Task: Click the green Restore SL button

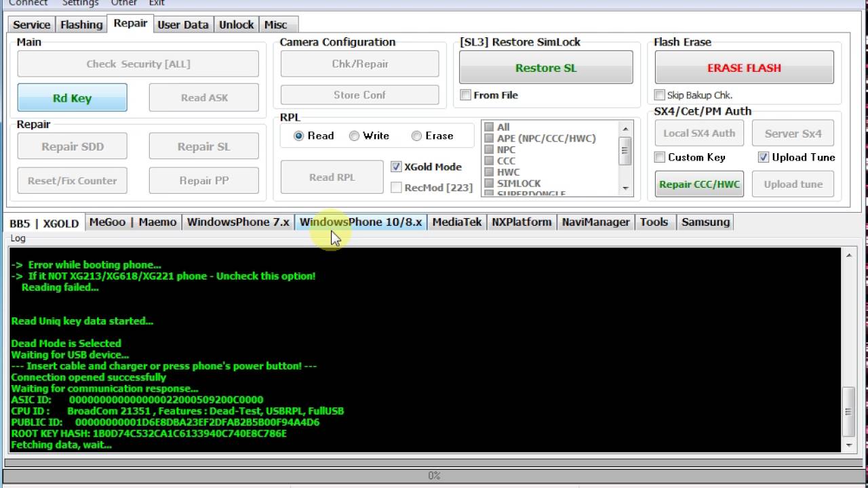Action: pyautogui.click(x=546, y=68)
